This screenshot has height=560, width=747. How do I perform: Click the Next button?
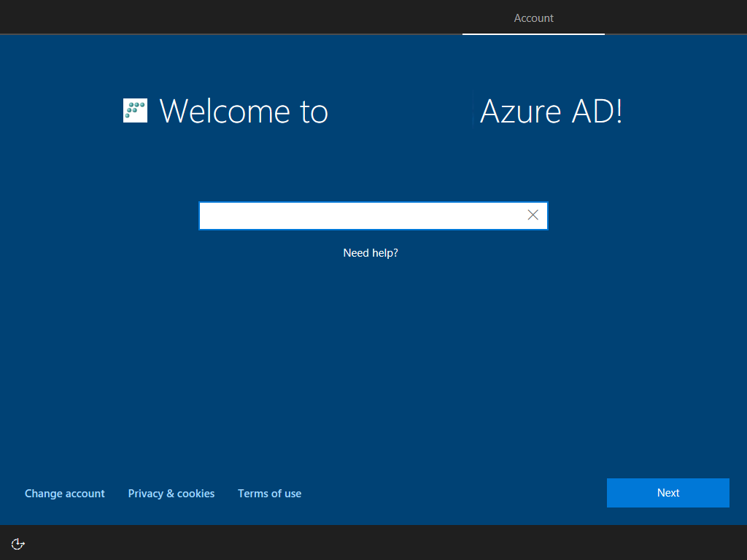coord(667,493)
